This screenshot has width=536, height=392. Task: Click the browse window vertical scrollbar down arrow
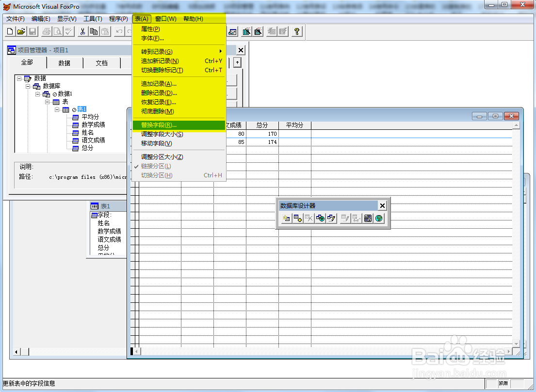click(516, 344)
